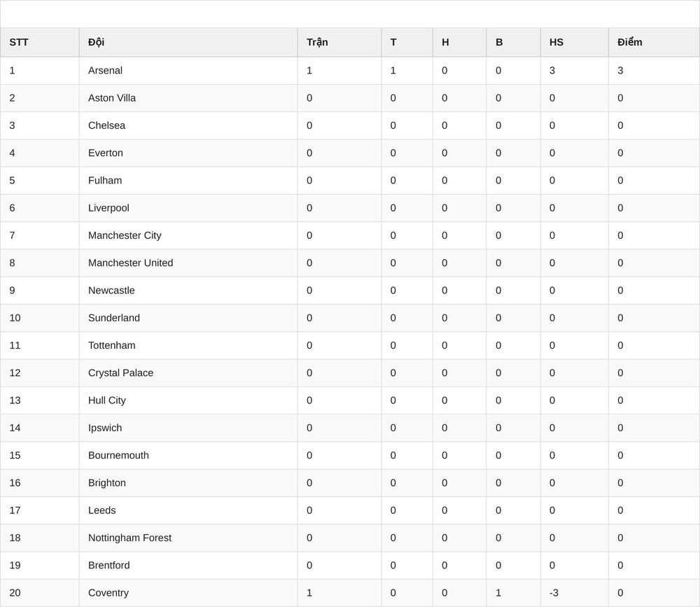Click Arsenal's points value of 3

coord(620,71)
